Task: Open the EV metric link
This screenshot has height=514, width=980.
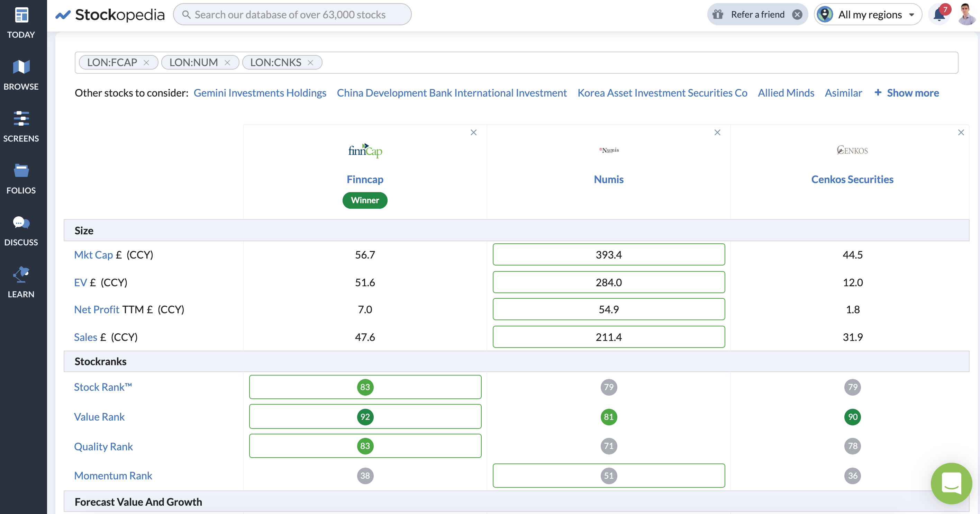Action: pos(81,282)
